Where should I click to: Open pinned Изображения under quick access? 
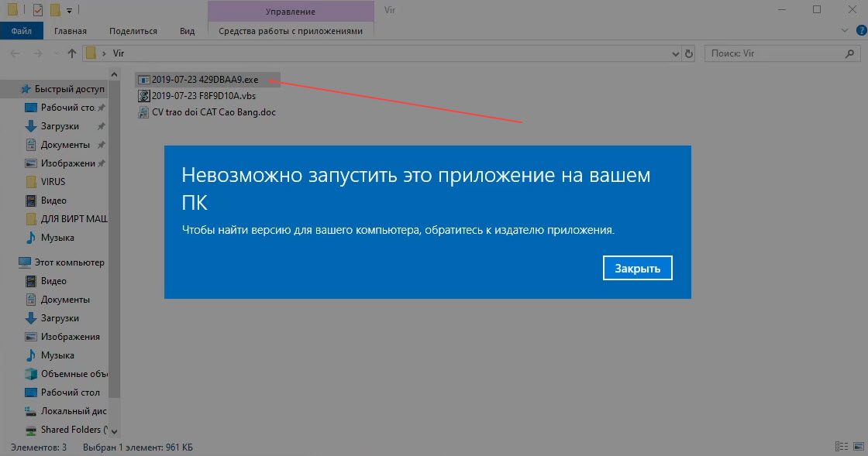68,163
